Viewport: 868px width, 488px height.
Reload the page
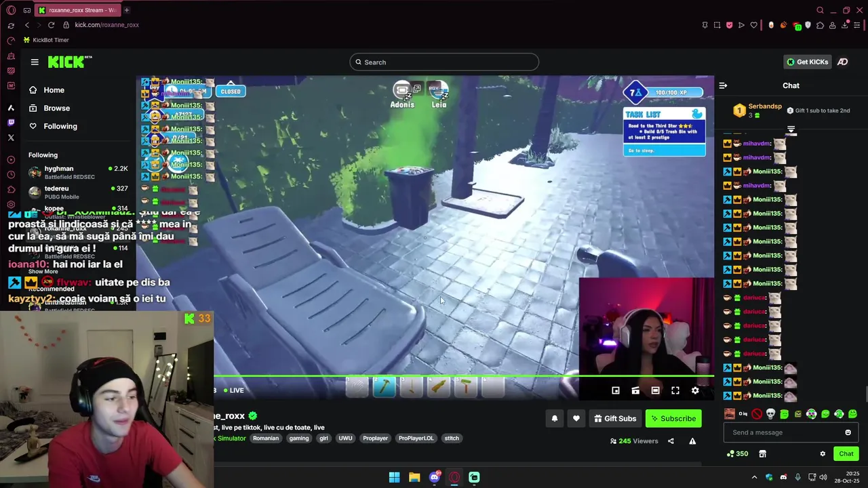[51, 25]
